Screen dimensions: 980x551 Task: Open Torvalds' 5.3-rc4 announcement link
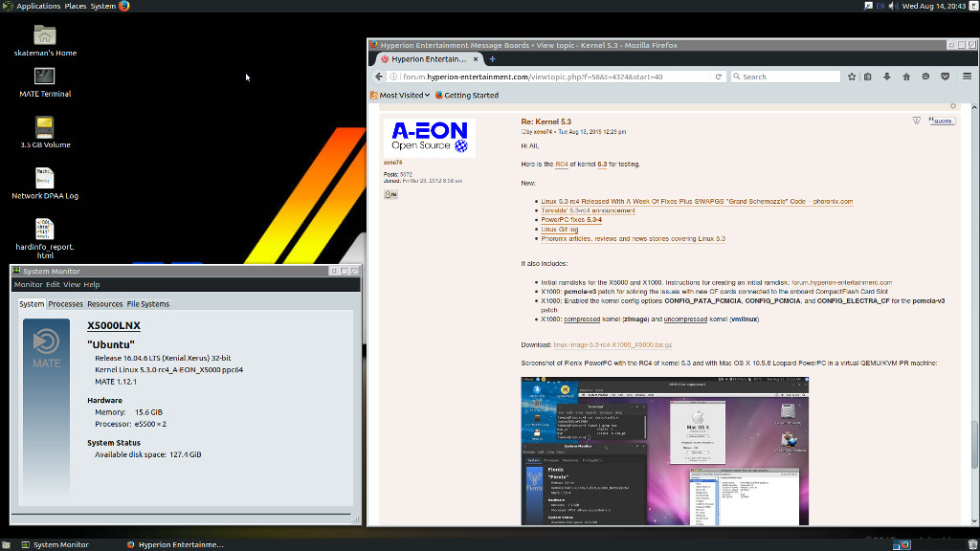pos(589,210)
